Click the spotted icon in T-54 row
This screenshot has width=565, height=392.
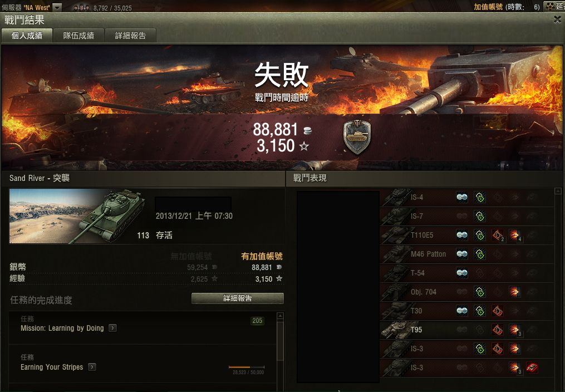coord(462,273)
